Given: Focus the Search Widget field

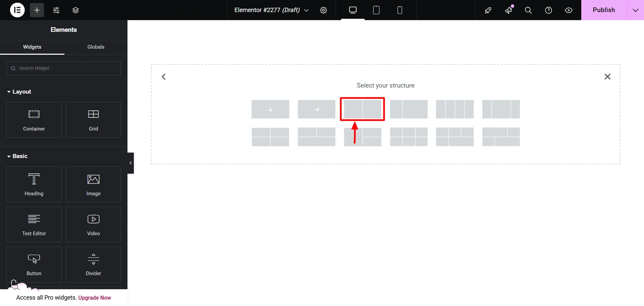Looking at the screenshot, I should [x=64, y=68].
